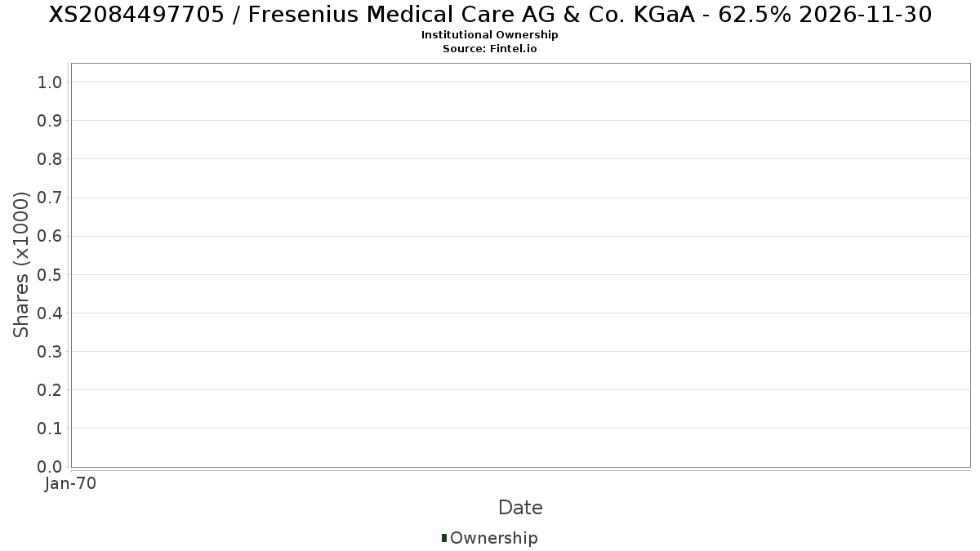Click the 0.0 y-axis tick label

pos(50,467)
